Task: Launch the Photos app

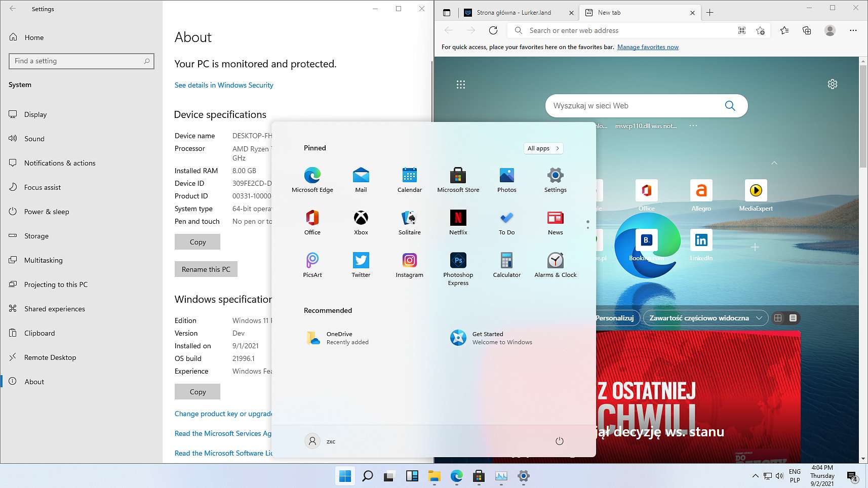Action: coord(507,180)
